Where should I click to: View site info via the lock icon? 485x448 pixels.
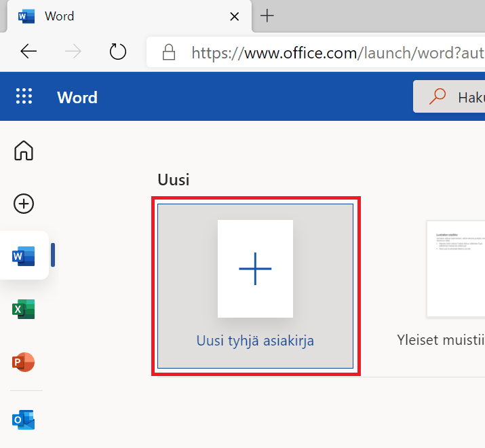click(169, 52)
